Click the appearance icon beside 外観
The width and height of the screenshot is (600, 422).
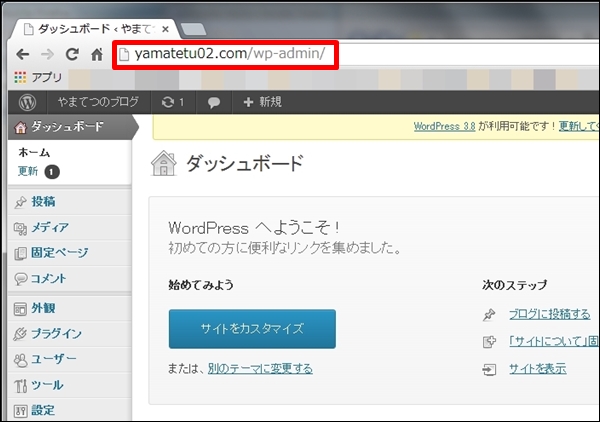(20, 309)
